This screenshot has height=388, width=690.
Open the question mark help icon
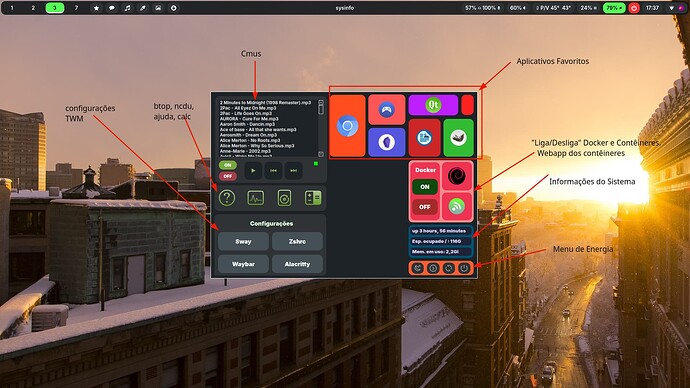pos(227,198)
